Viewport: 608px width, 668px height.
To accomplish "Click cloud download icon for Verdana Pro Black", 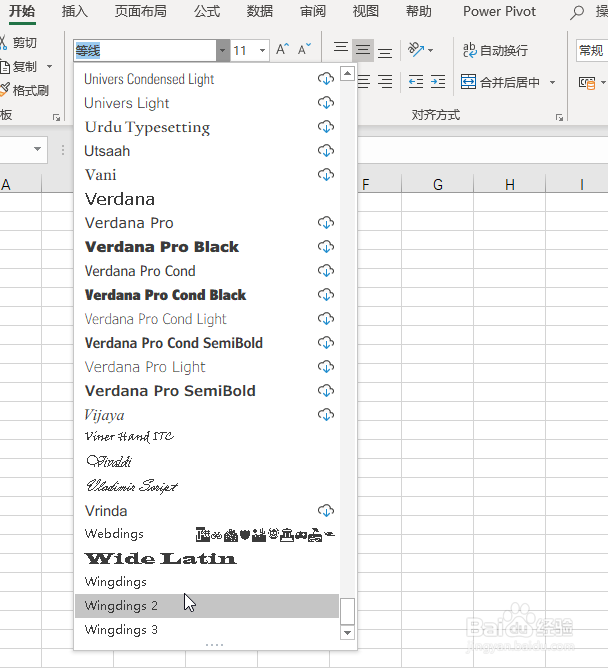I will click(326, 247).
